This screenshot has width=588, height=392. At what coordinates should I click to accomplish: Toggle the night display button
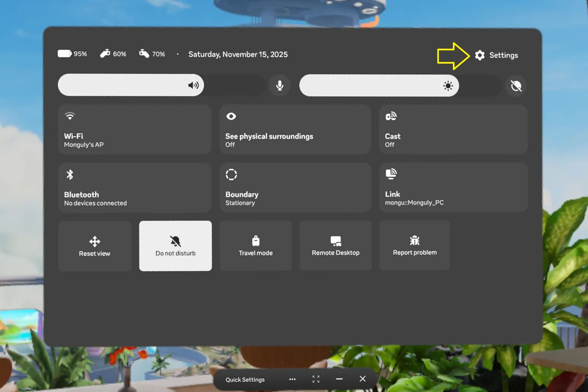516,86
